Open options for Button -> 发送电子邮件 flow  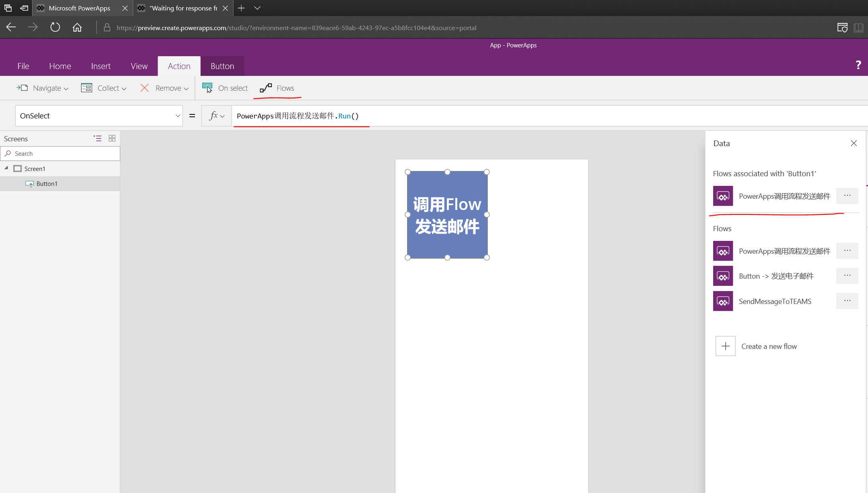tap(847, 276)
